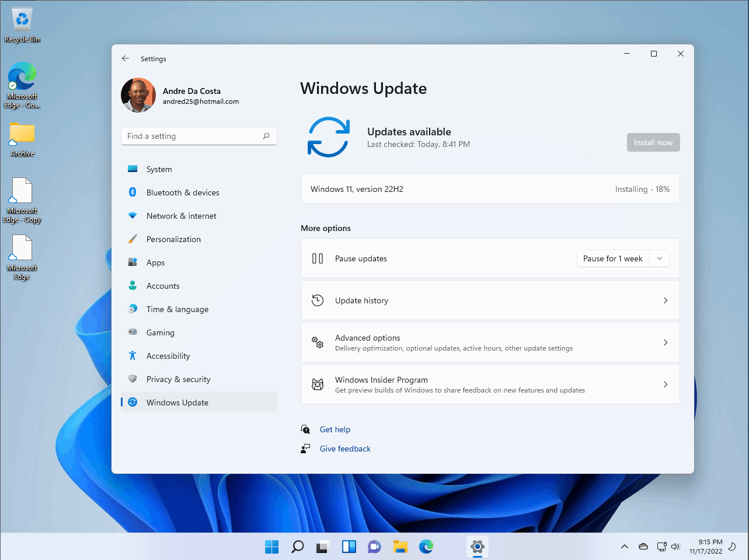Click the Installing - 18% status
This screenshot has height=560, width=749.
642,189
